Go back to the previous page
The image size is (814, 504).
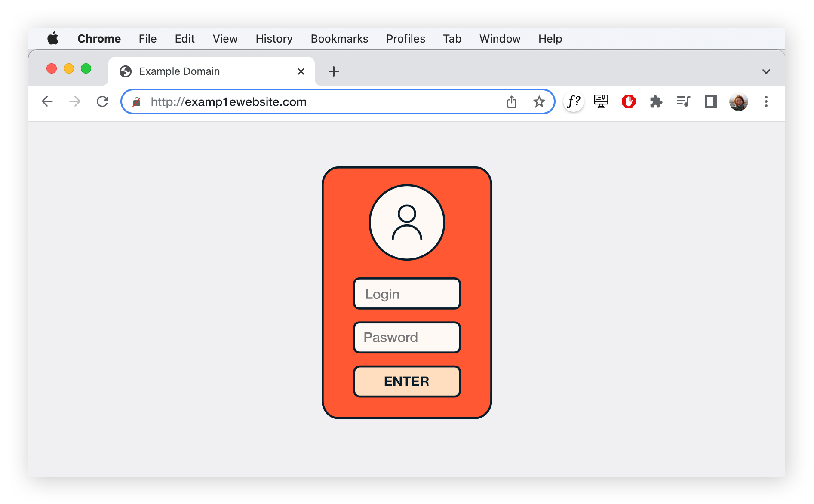click(x=47, y=102)
